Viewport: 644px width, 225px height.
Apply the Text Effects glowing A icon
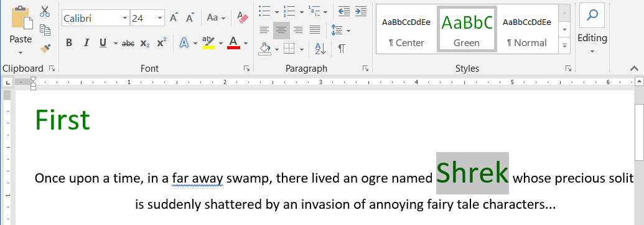pyautogui.click(x=184, y=43)
